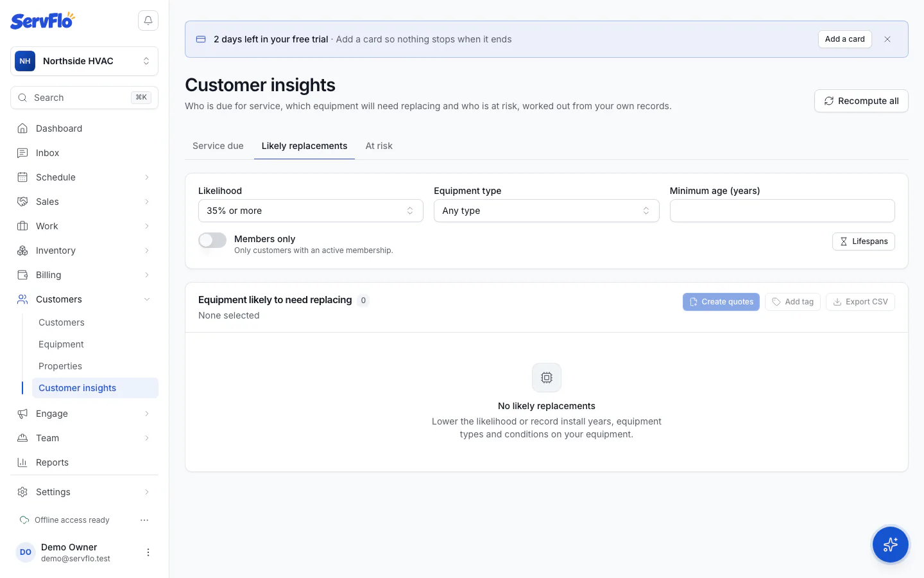Click the NH workspace badge
924x578 pixels.
(x=25, y=61)
